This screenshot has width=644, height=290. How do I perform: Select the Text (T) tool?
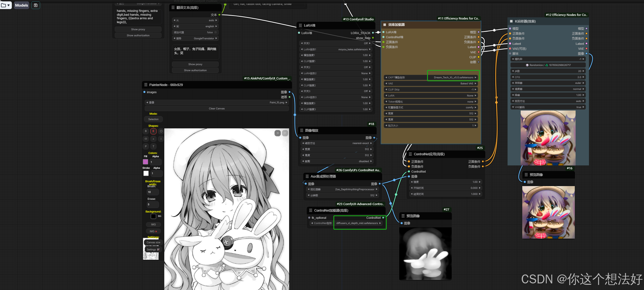pos(153,147)
